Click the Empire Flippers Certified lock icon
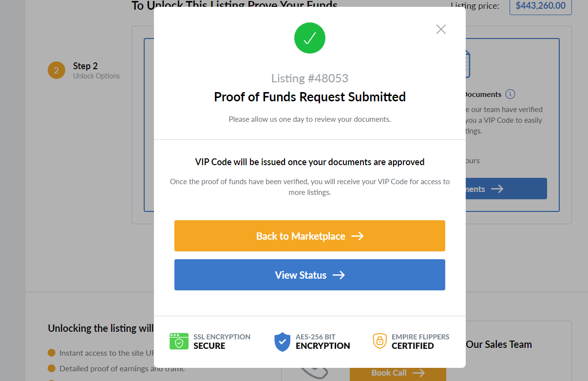This screenshot has height=381, width=588. tap(379, 341)
